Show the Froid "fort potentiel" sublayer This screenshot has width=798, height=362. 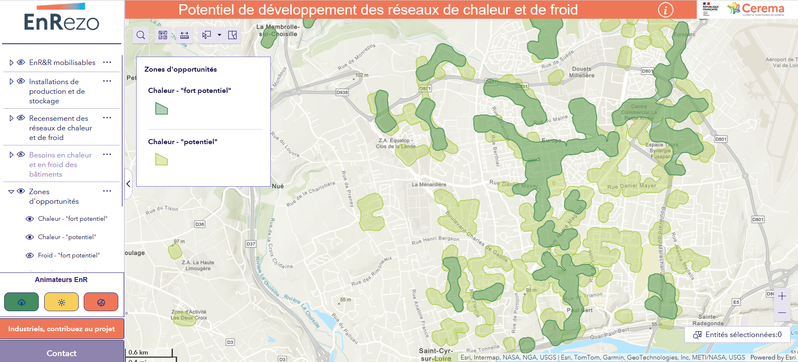point(30,256)
